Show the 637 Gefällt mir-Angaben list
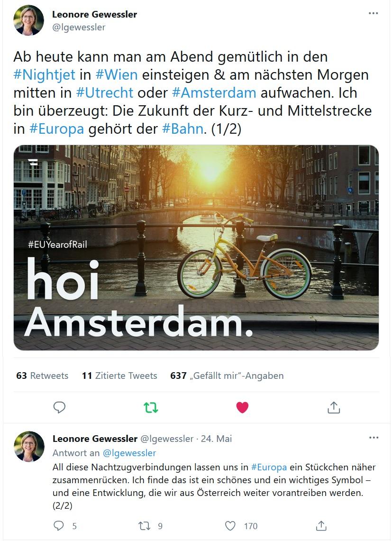This screenshot has height=541, width=392. click(x=227, y=376)
